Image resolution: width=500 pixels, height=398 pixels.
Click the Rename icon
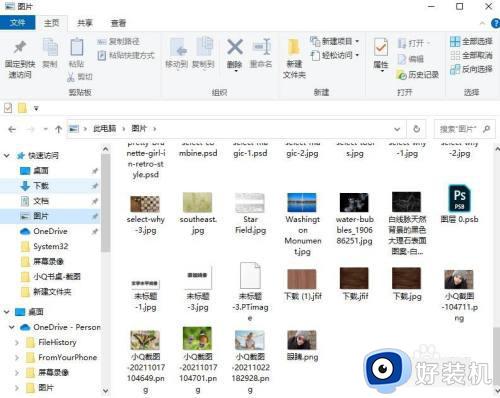[x=261, y=53]
